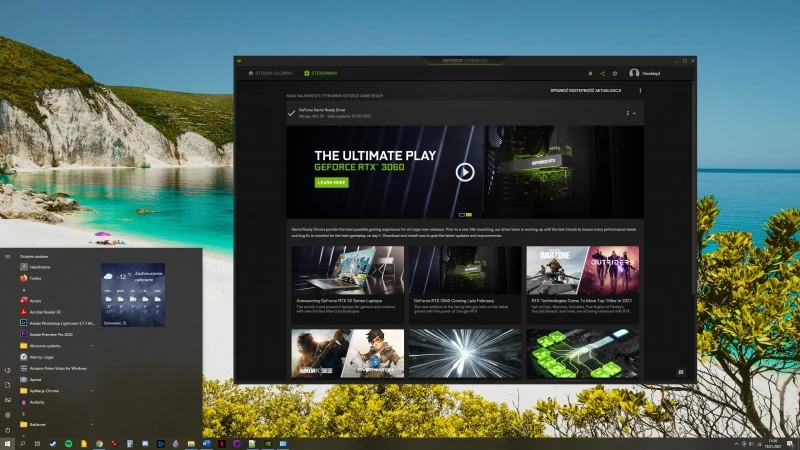Open Amazon Prime Video for Windows

click(56, 368)
